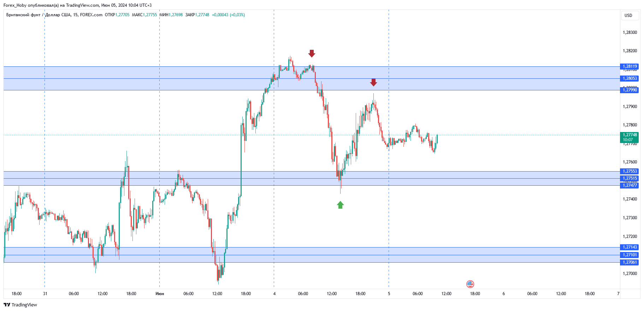Click the 1,28300 price scale tick
Screen dimensions: 644x311
tap(630, 32)
